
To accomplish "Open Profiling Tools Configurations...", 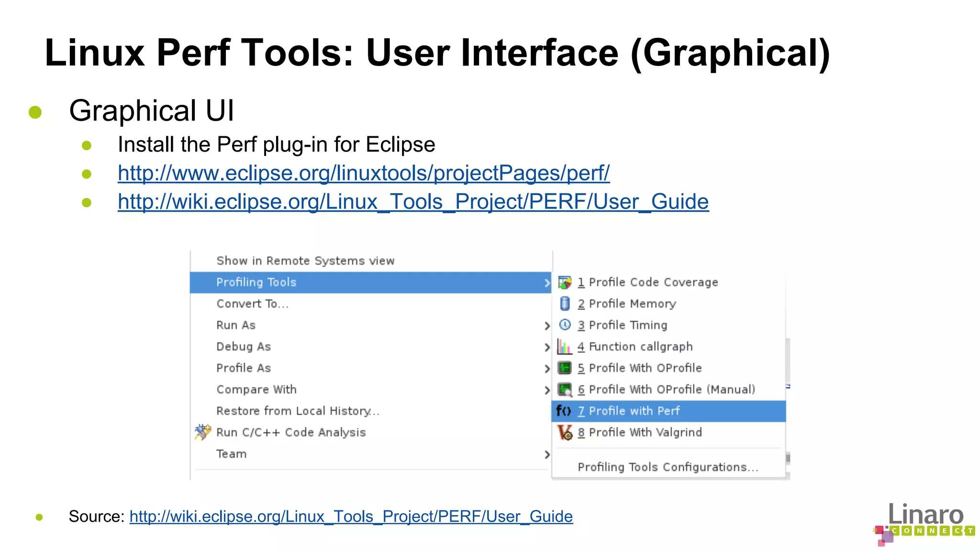I will [x=668, y=467].
